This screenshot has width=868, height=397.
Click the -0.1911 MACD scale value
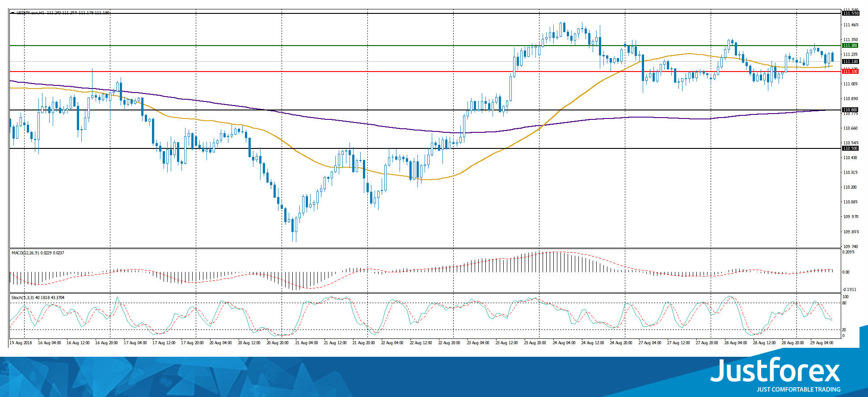point(849,290)
